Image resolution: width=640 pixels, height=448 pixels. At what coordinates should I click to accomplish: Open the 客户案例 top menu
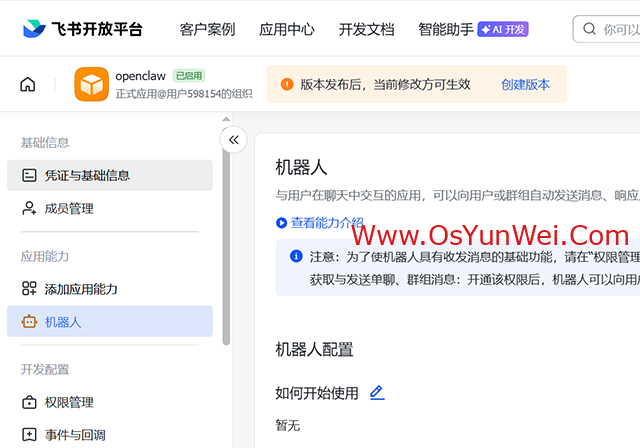[207, 29]
